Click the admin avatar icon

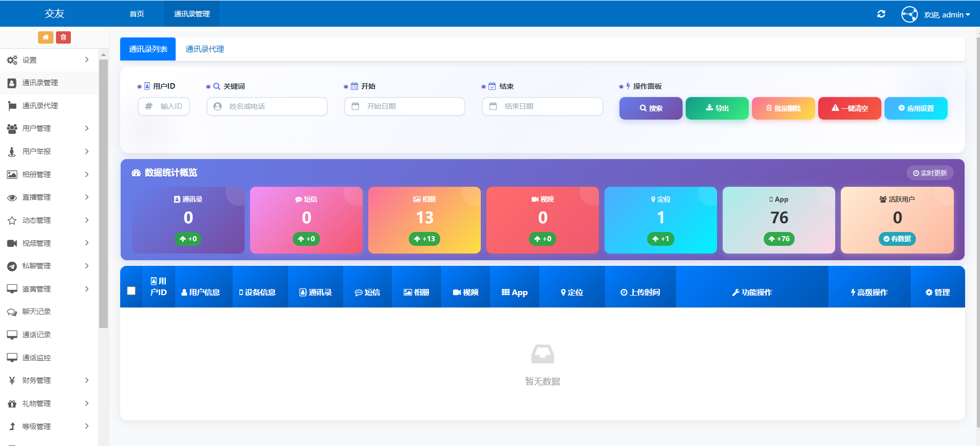click(x=909, y=14)
